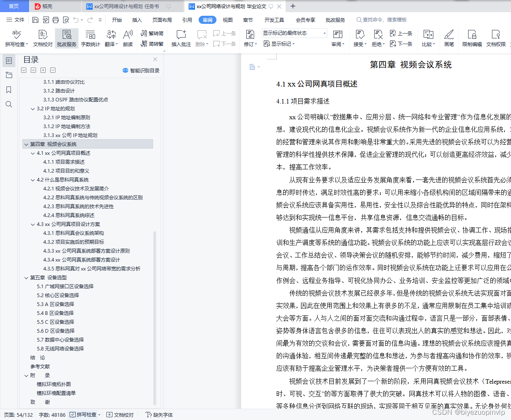Image resolution: width=511 pixels, height=420 pixels.
Task: Click the page icon beside document heading
Action: (252, 67)
